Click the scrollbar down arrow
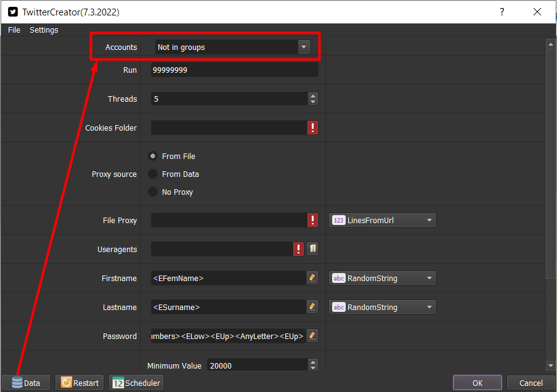This screenshot has width=557, height=392. click(551, 365)
